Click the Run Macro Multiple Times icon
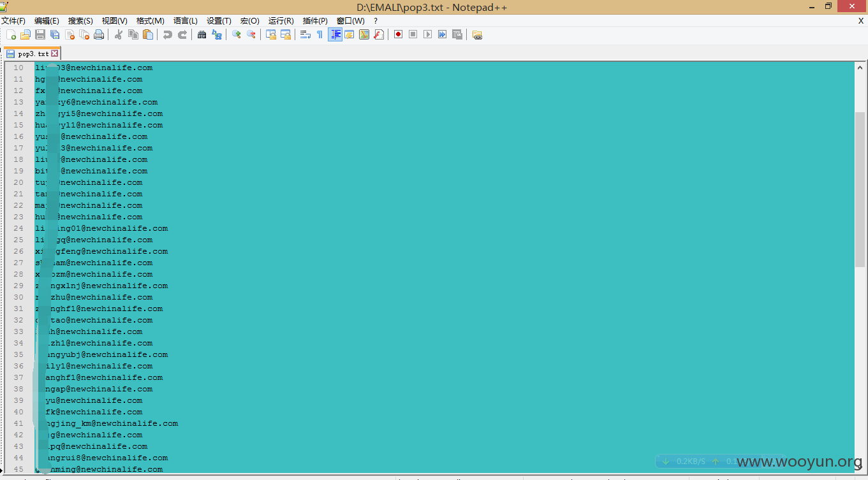Screen dimensions: 868x480 (442, 34)
